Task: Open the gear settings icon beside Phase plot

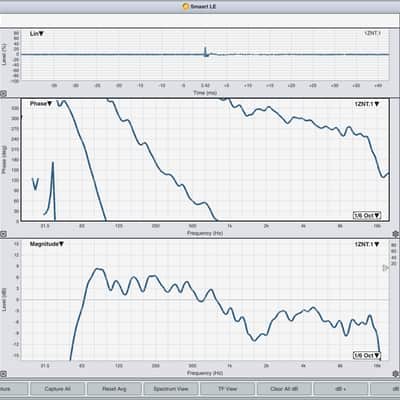Action: (396, 234)
